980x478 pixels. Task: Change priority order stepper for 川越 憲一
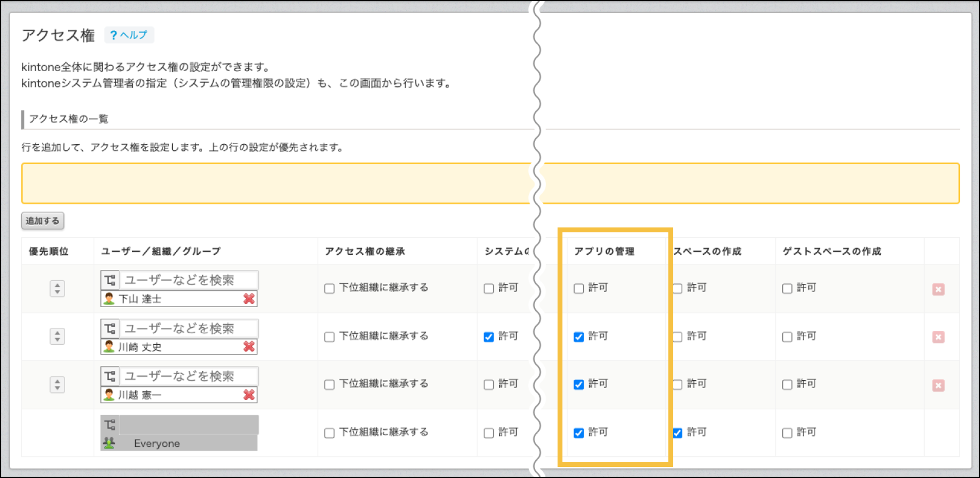pyautogui.click(x=57, y=384)
